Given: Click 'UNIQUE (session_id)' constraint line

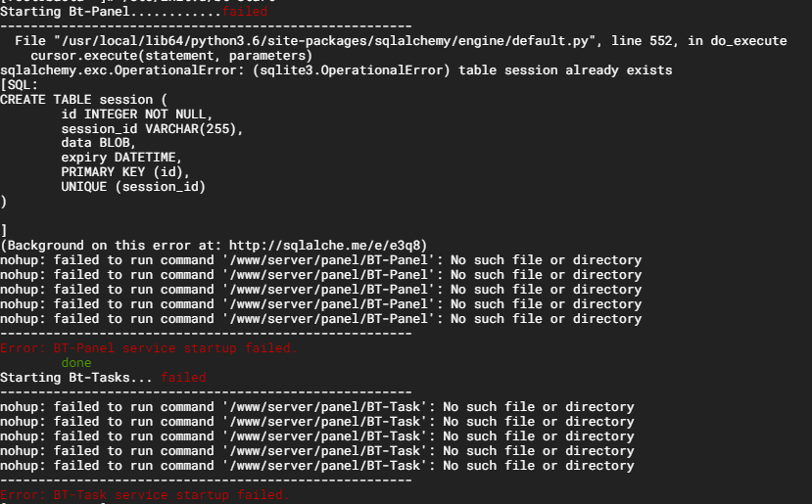Looking at the screenshot, I should coord(133,186).
